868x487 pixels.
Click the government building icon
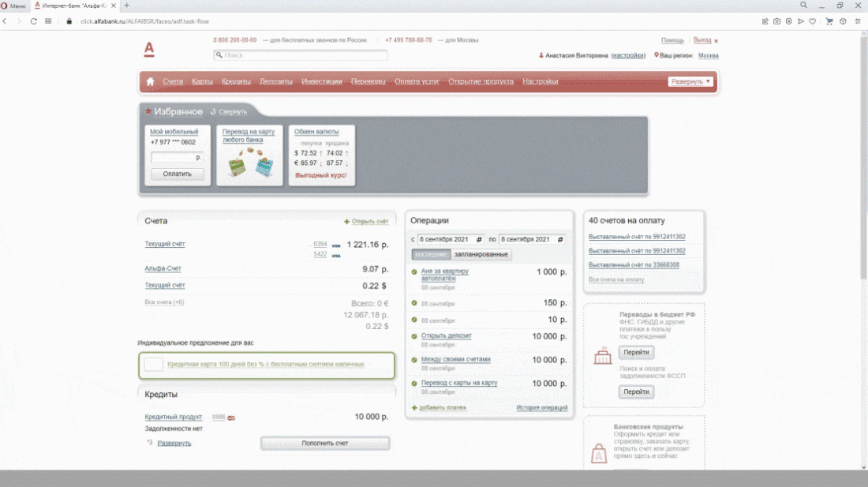click(x=602, y=356)
